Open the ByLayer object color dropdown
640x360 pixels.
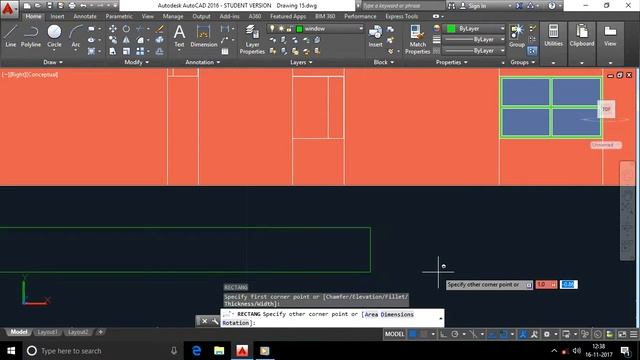(x=502, y=29)
